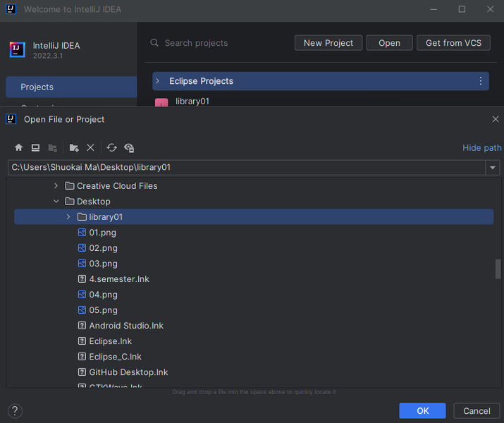Toggle show hidden files and directories icon

(129, 148)
